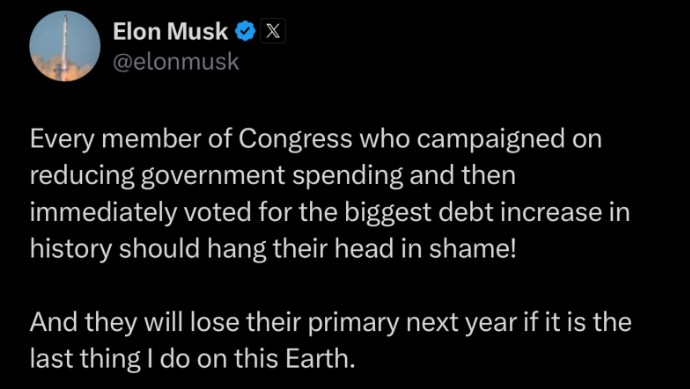Click the word 'Earth.' at tweet end
The width and height of the screenshot is (690, 389).
pos(320,359)
